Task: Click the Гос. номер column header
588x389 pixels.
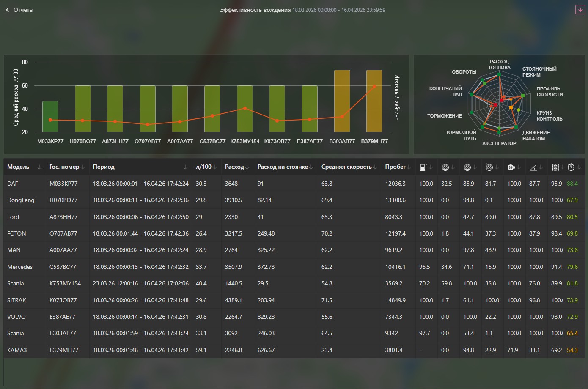Action: (x=64, y=167)
